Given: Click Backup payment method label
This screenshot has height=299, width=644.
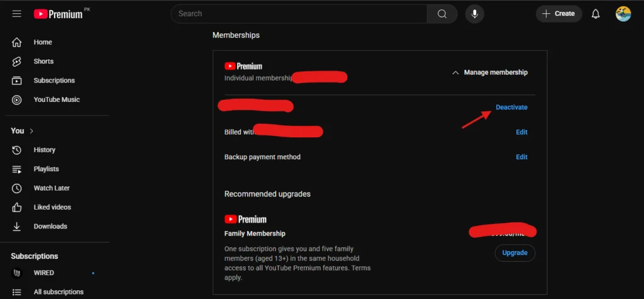Looking at the screenshot, I should pos(262,157).
